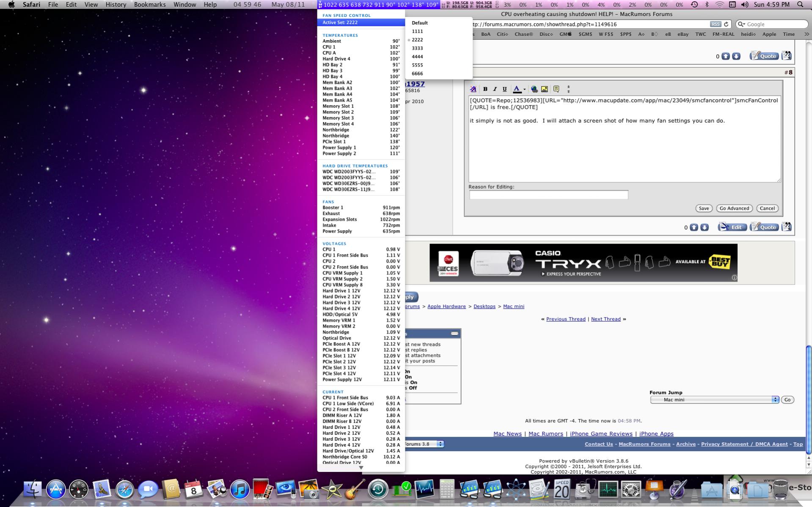Viewport: 812px width, 507px height.
Task: Click the Save button
Action: click(704, 208)
